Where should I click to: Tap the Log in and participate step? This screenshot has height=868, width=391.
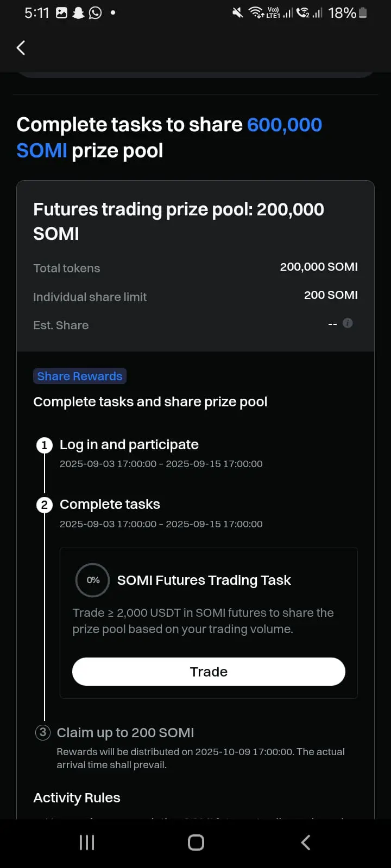[x=129, y=445]
